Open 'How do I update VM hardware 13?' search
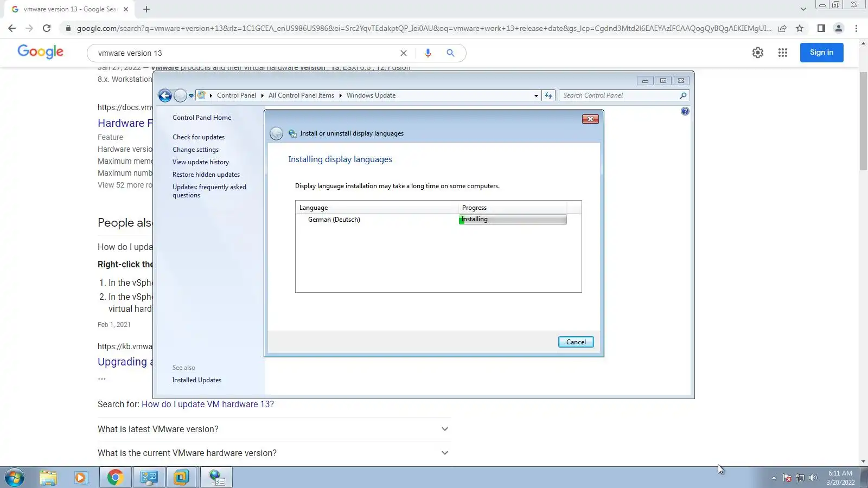Viewport: 868px width, 488px height. pos(208,404)
